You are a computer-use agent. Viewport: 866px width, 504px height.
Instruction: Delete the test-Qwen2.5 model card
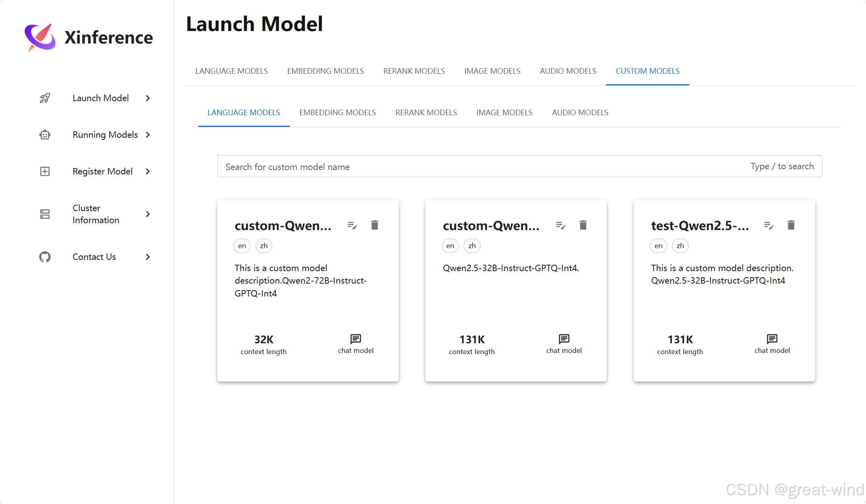coord(791,225)
